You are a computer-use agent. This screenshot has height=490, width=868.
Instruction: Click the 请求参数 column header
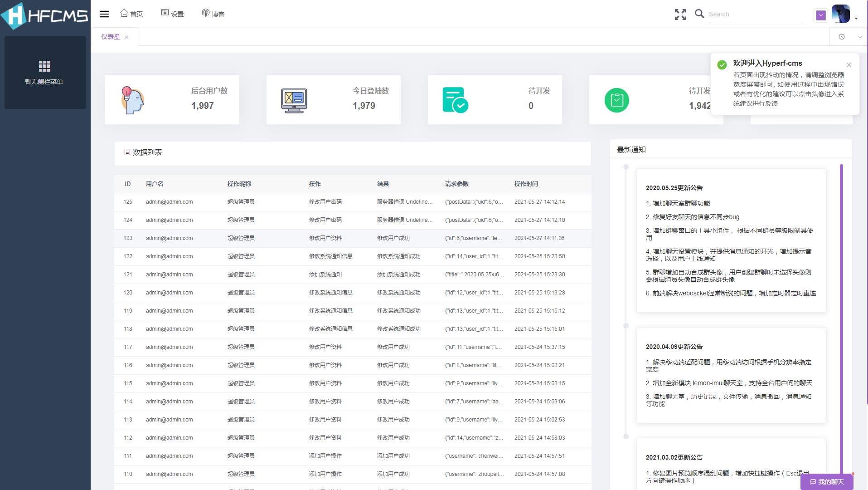point(457,184)
